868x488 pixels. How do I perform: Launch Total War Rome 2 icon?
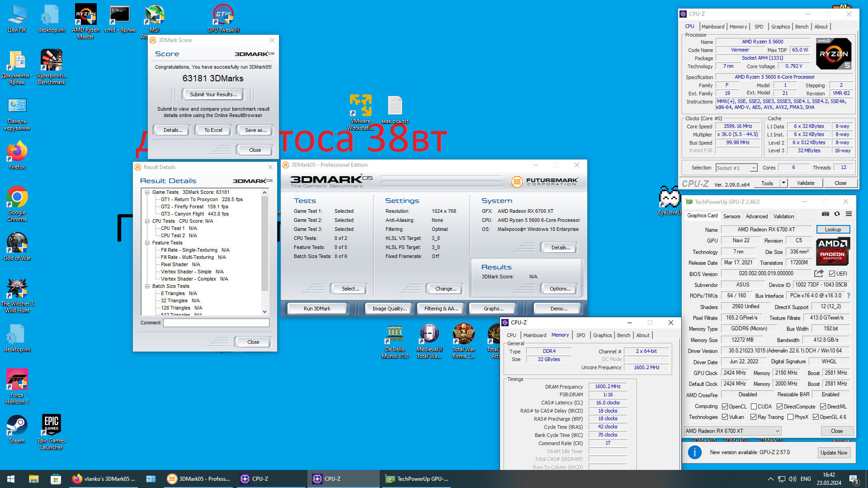[464, 342]
